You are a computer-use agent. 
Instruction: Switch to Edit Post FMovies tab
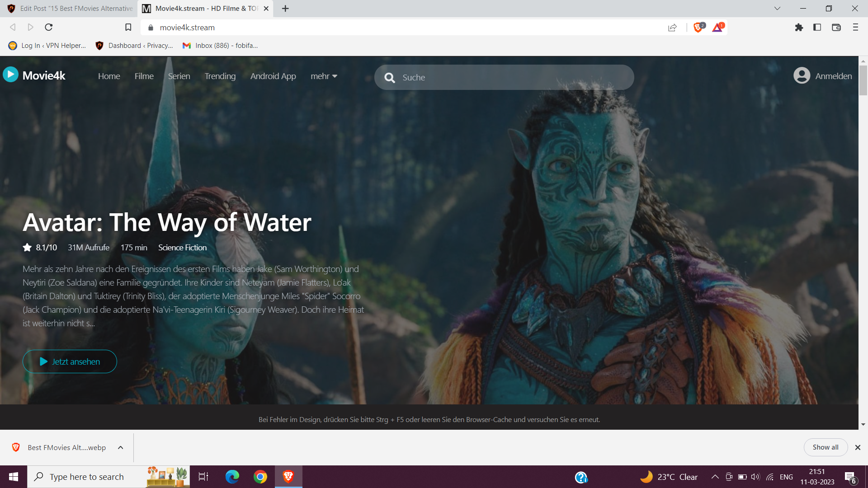71,9
